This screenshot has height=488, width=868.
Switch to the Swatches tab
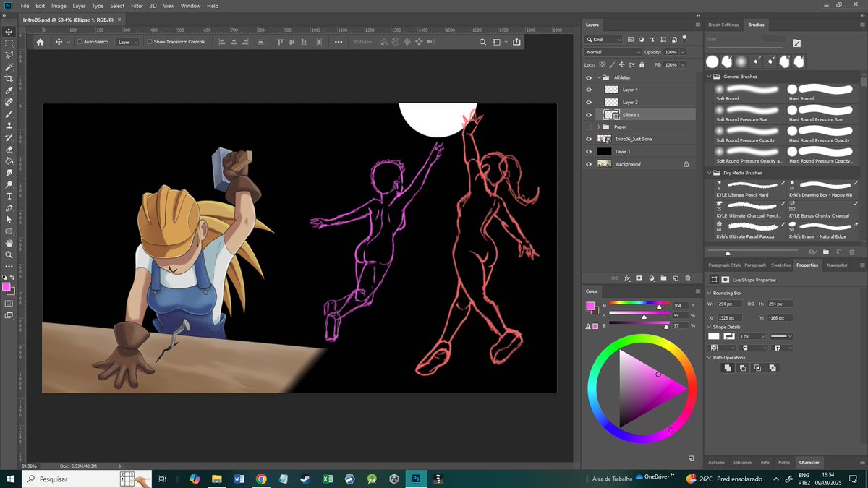pos(782,265)
